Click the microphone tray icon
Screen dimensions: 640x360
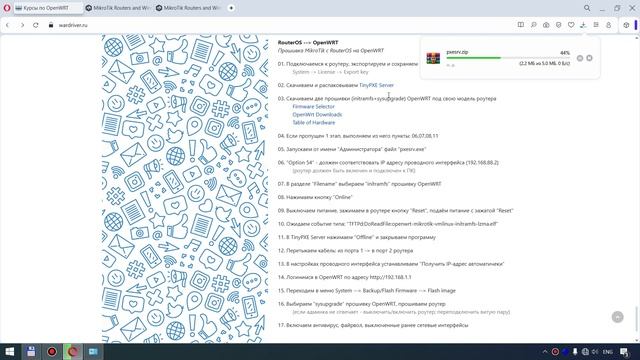tap(575, 352)
